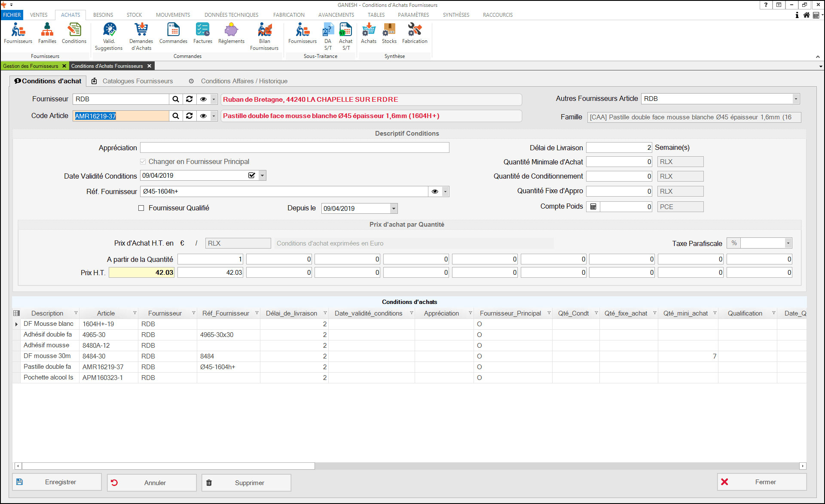The image size is (825, 504).
Task: Click the refresh icon beside Code Article
Action: coord(189,116)
